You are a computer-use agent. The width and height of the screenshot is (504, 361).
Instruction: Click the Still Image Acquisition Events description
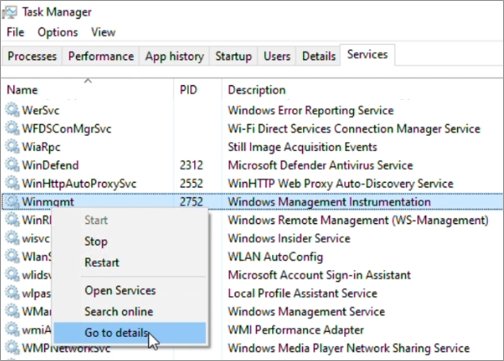302,147
